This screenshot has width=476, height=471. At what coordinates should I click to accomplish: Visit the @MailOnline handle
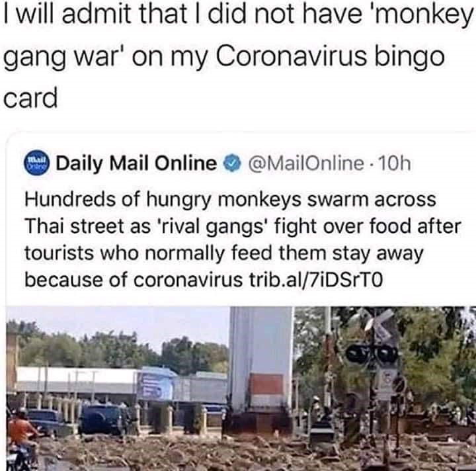(305, 163)
